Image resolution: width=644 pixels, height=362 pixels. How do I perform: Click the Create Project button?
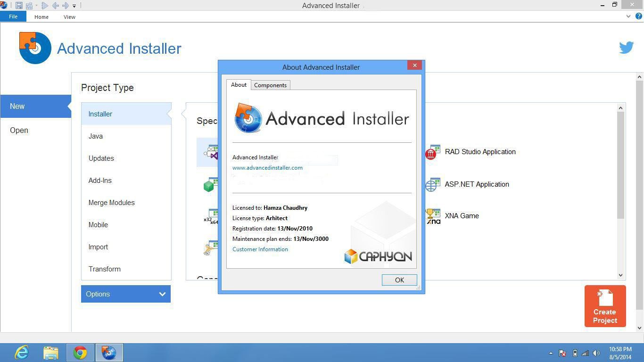(x=605, y=306)
